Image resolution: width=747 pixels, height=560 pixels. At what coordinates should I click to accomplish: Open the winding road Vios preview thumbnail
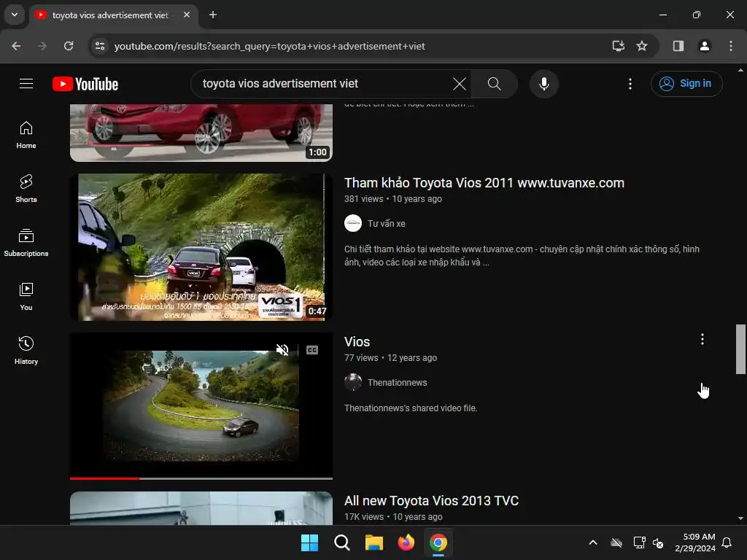coord(201,405)
